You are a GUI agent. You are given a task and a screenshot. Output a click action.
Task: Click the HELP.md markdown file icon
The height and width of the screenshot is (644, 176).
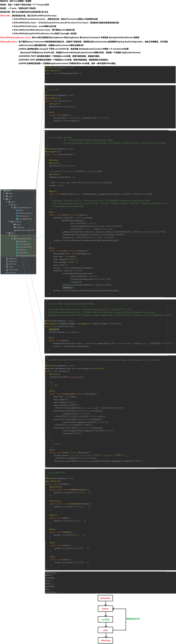[7, 264]
